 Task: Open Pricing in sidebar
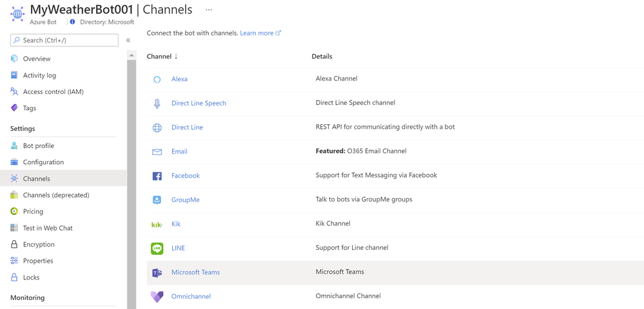[33, 211]
